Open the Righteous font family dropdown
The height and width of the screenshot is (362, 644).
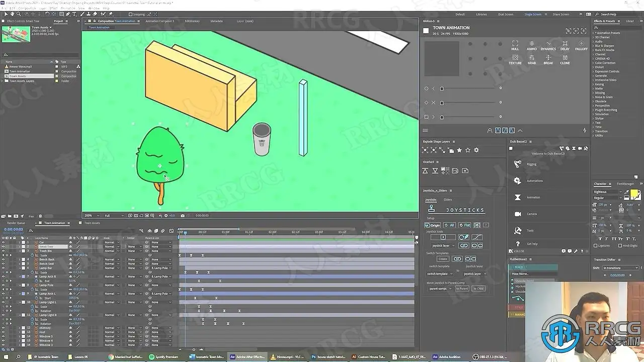(607, 192)
